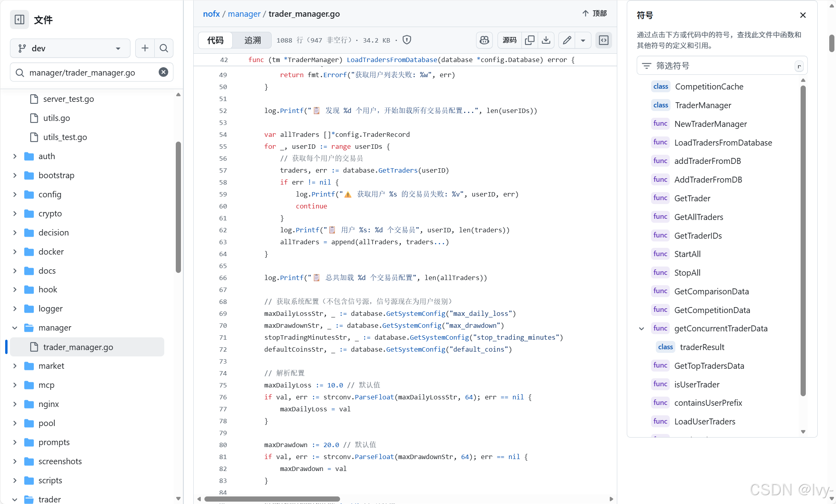The image size is (836, 504).
Task: Toggle the symbols panel icon
Action: click(603, 40)
